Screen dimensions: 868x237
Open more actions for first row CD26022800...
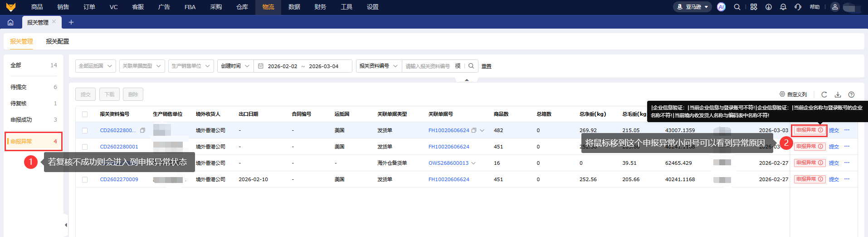click(x=847, y=130)
